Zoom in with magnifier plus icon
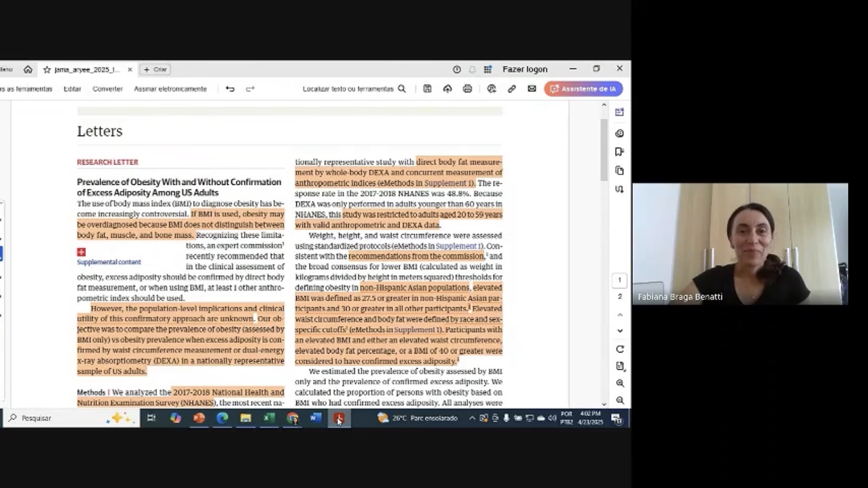The image size is (868, 488). click(x=620, y=383)
